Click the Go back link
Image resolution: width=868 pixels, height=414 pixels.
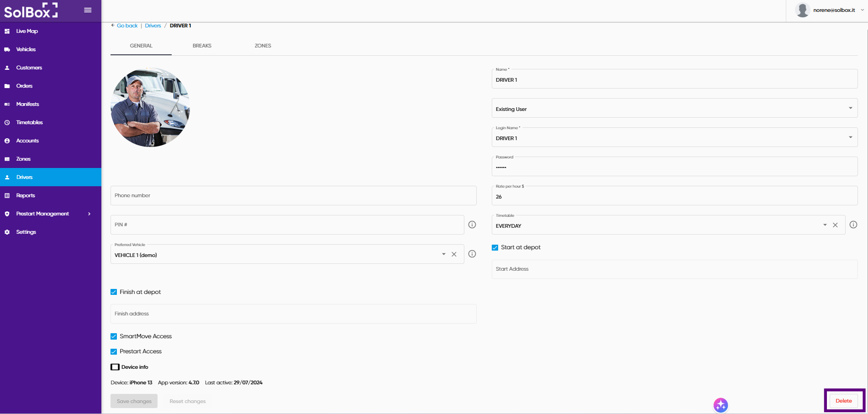[127, 26]
